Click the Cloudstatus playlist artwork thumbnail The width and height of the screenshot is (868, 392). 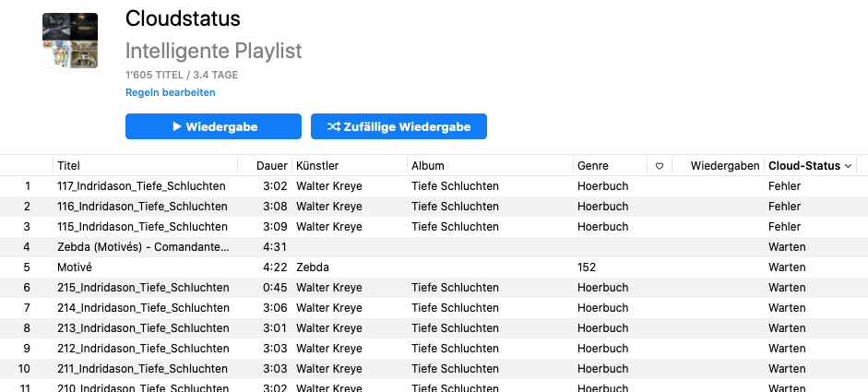(70, 41)
